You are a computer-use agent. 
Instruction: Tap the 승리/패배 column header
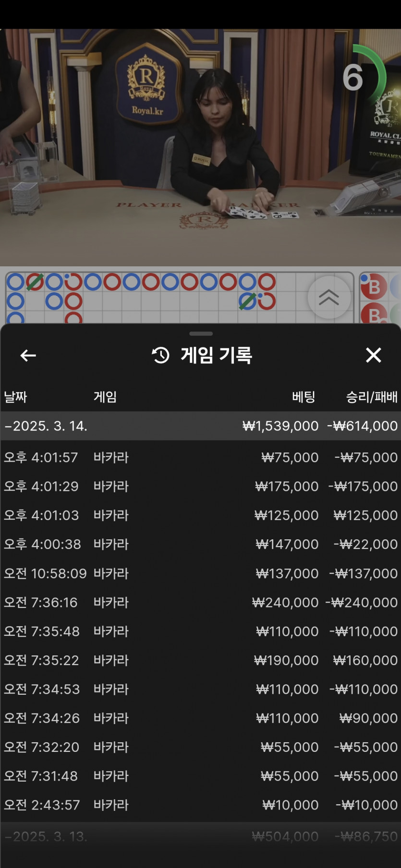[x=372, y=397]
